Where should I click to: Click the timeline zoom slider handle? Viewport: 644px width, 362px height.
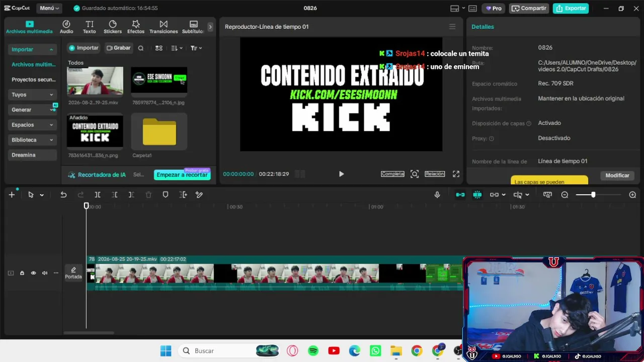click(593, 195)
